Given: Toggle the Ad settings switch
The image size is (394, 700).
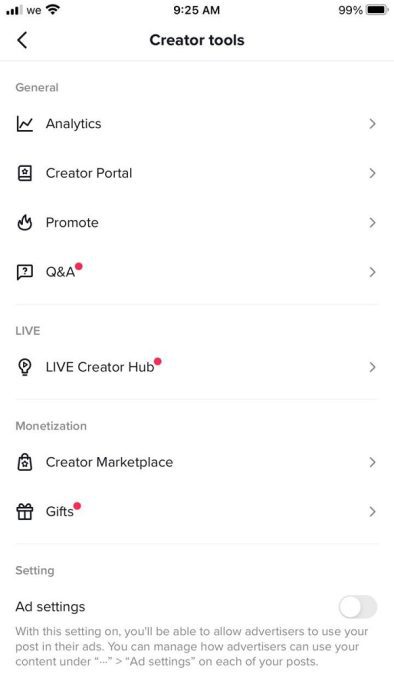Looking at the screenshot, I should (x=357, y=607).
